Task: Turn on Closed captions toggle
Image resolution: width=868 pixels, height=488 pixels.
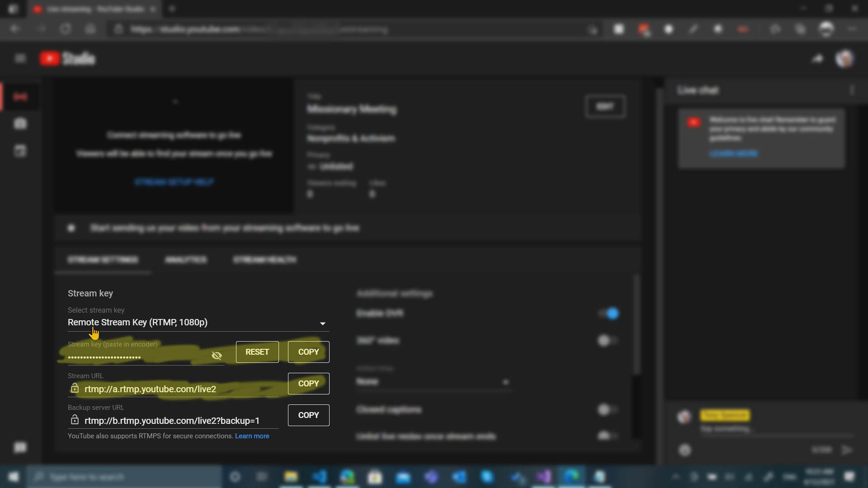Action: 607,409
